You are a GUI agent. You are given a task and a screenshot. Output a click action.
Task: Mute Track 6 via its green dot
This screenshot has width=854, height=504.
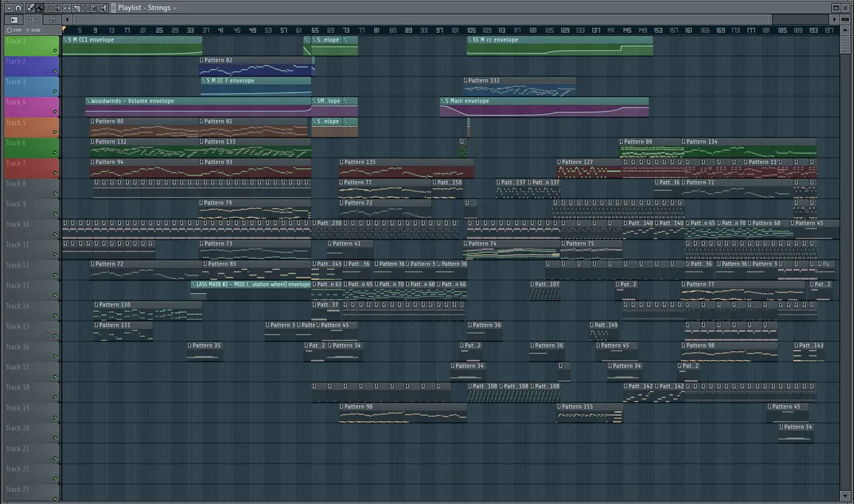(x=55, y=153)
